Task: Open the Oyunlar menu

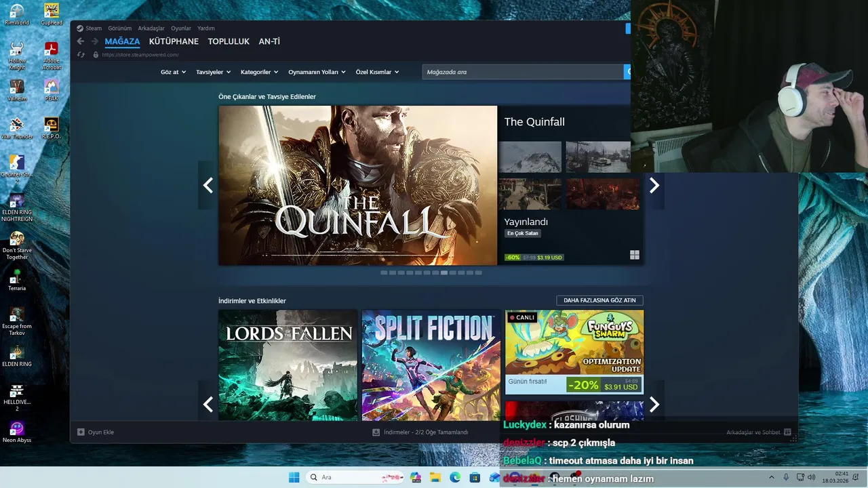Action: (181, 28)
